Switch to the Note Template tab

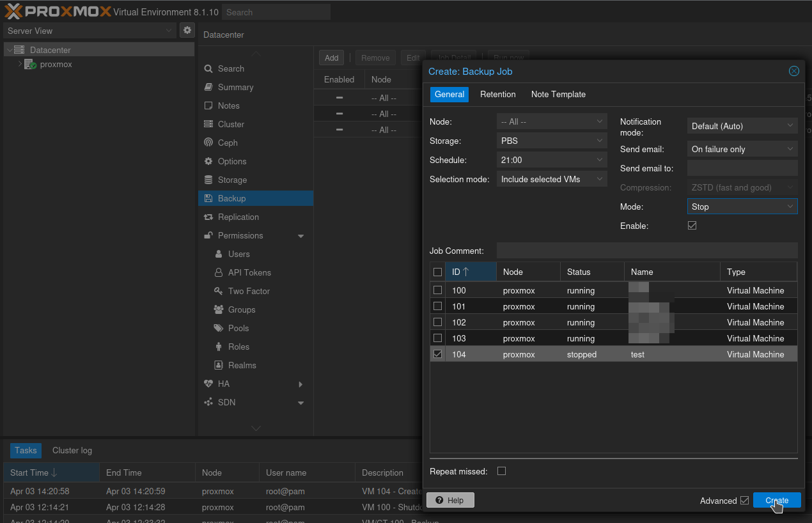558,94
